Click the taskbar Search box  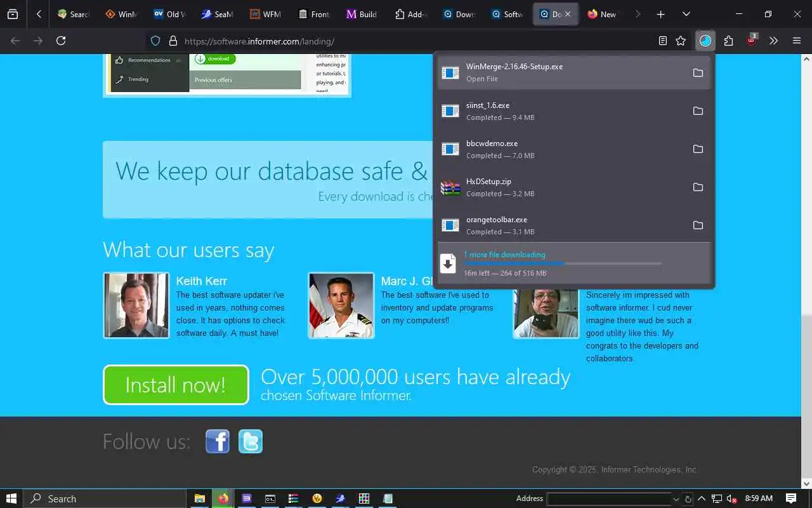(x=105, y=498)
